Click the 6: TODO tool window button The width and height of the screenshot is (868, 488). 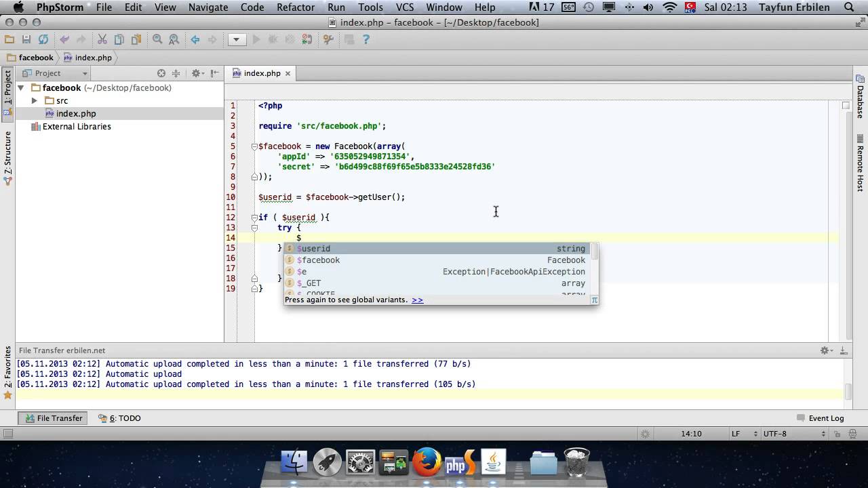[119, 418]
